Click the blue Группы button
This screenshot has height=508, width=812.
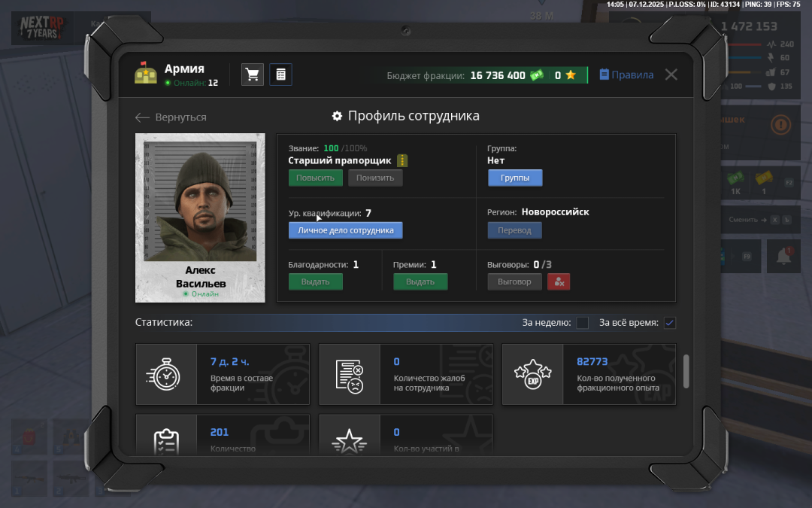point(515,178)
